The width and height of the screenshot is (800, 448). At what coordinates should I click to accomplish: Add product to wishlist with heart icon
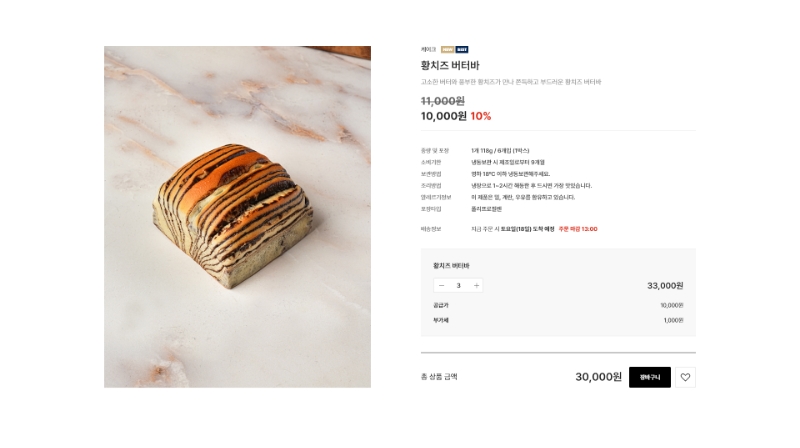point(685,377)
